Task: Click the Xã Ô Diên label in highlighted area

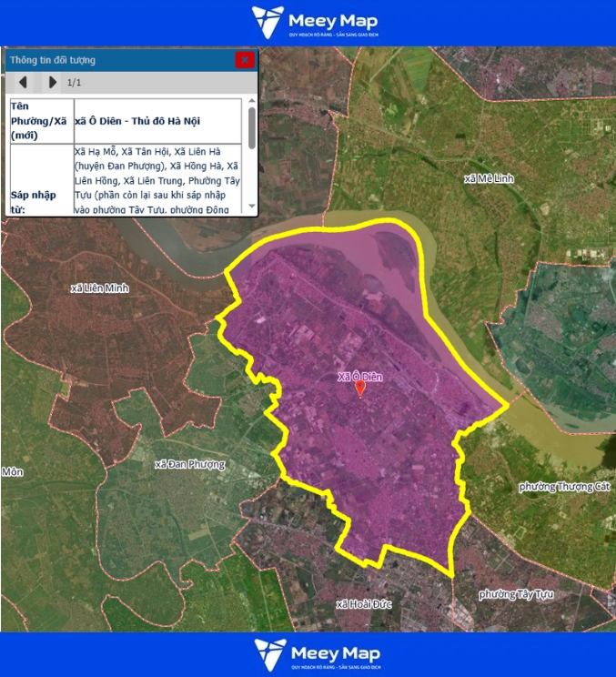Action: (x=360, y=376)
